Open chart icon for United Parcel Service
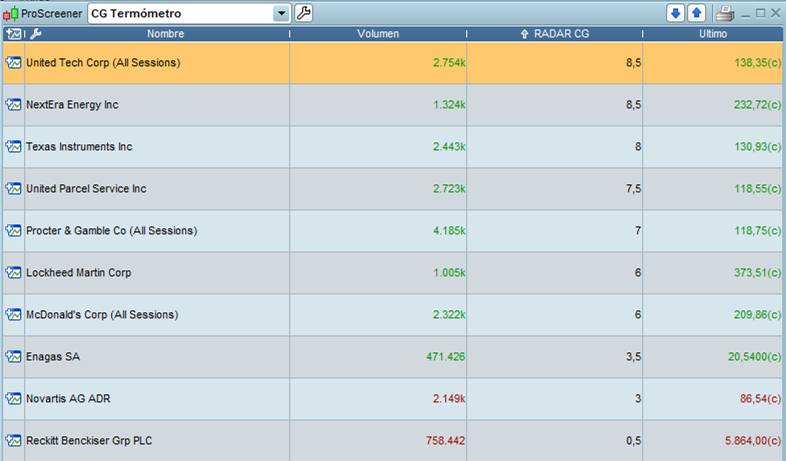This screenshot has width=786, height=461. point(14,189)
